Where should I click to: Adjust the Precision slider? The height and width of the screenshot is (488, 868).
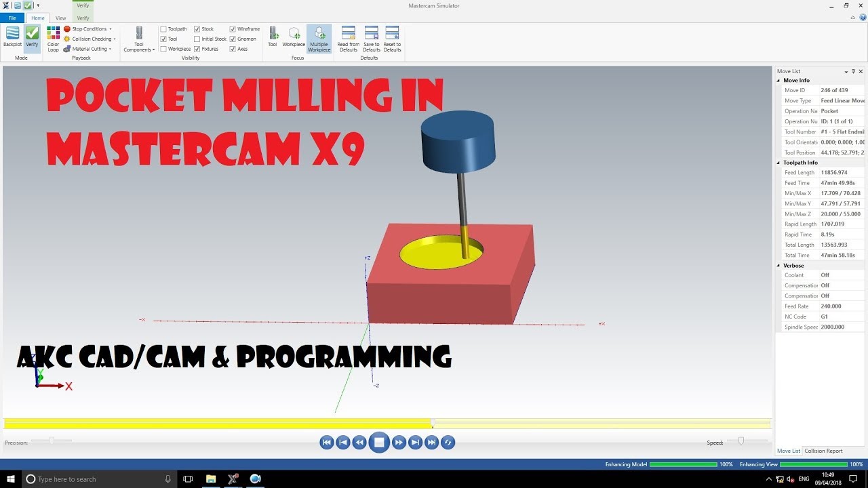click(x=52, y=441)
